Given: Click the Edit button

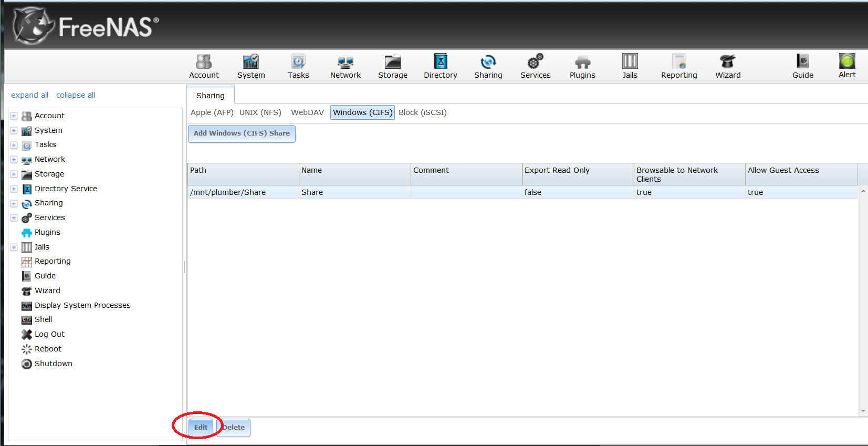Looking at the screenshot, I should (201, 428).
